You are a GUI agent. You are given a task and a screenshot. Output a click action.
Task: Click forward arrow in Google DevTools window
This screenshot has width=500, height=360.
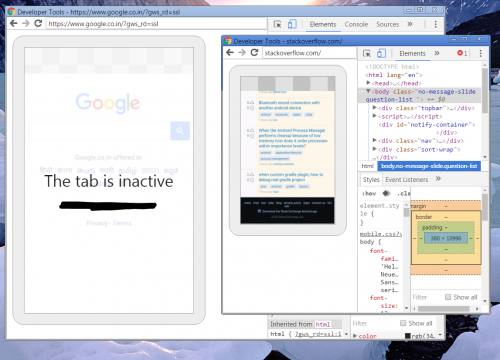(x=26, y=24)
